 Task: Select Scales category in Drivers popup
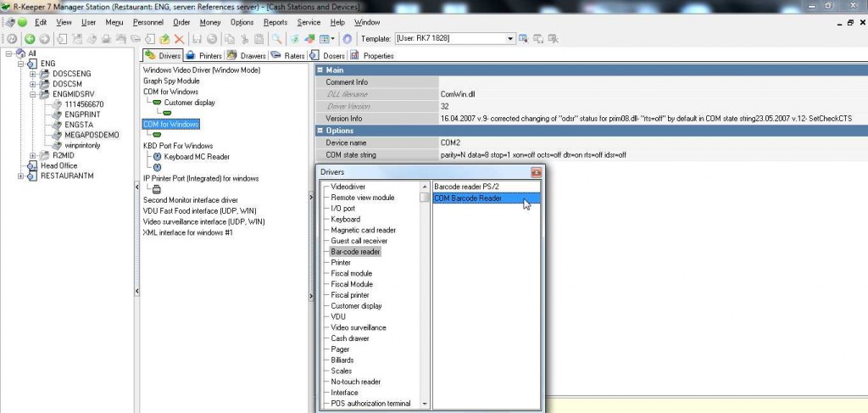(x=341, y=371)
